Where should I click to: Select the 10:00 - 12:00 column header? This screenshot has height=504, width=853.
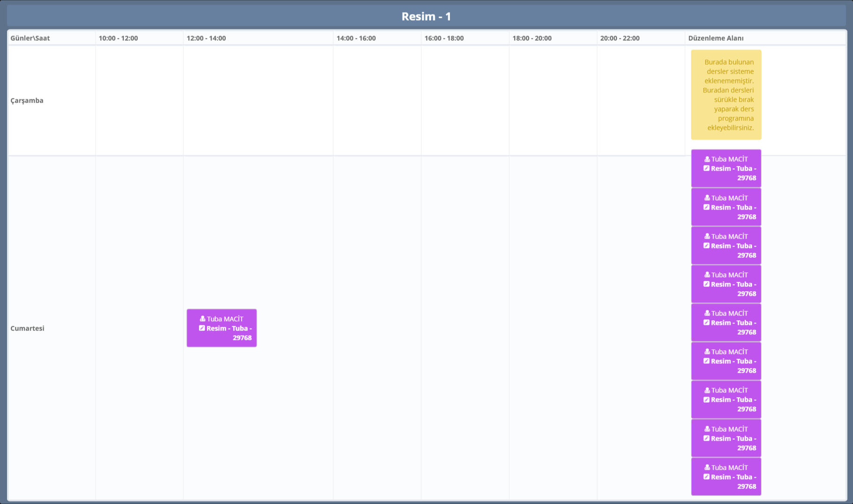(118, 38)
